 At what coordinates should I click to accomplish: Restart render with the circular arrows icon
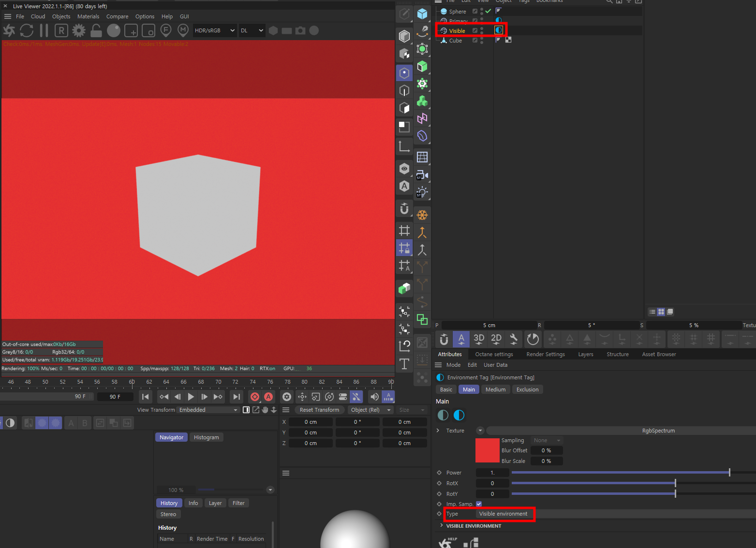click(27, 30)
